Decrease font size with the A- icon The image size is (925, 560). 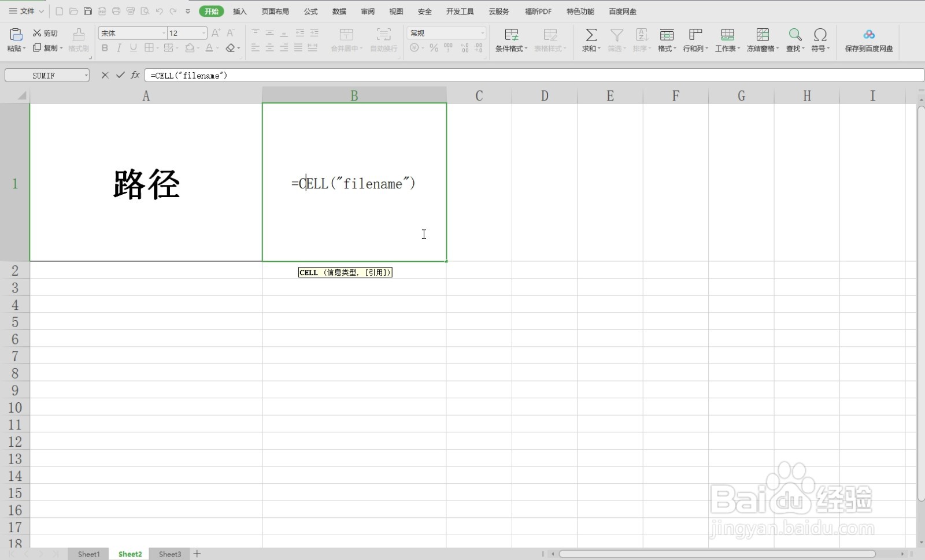231,33
